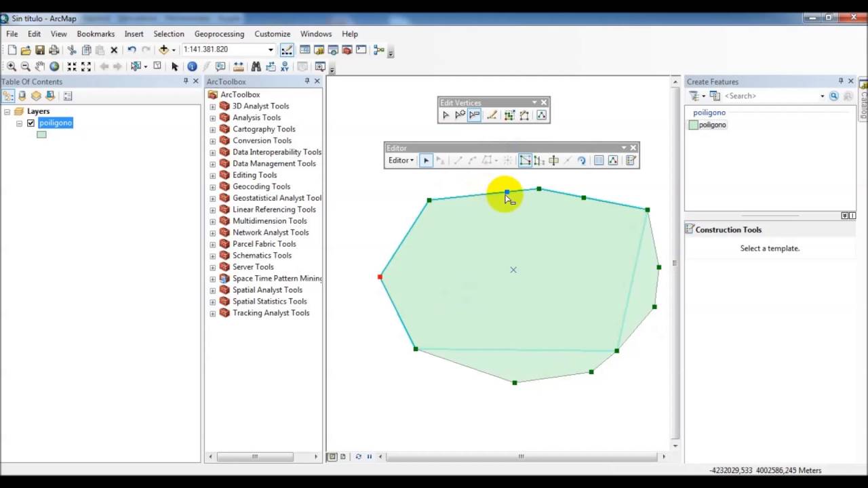Open the Editor dropdown menu
Viewport: 868px width, 488px height.
point(401,161)
